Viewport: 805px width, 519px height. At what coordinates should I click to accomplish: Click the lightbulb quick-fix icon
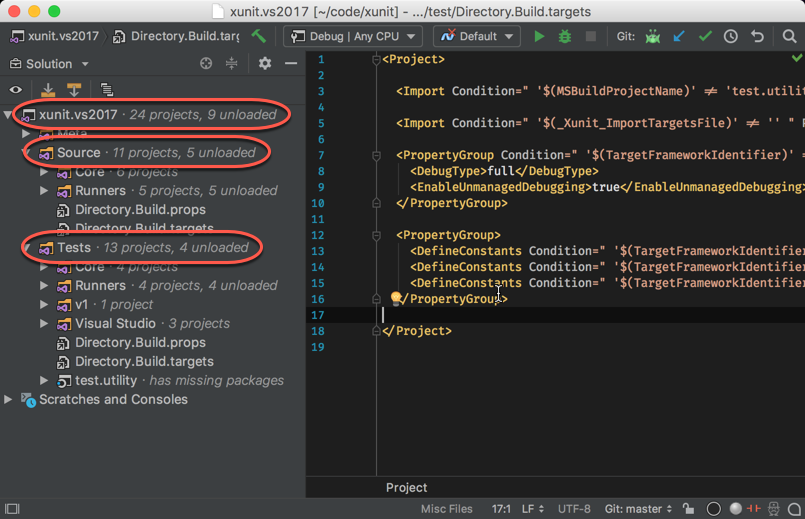point(396,298)
